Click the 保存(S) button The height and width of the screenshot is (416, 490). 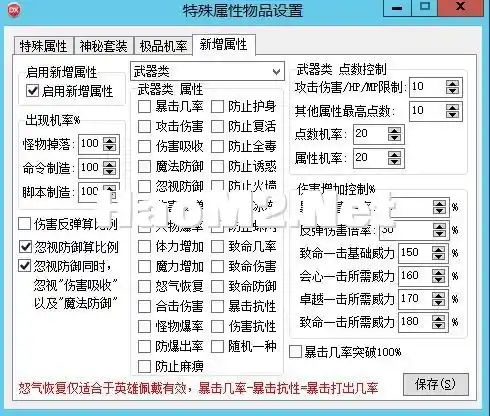click(x=435, y=384)
